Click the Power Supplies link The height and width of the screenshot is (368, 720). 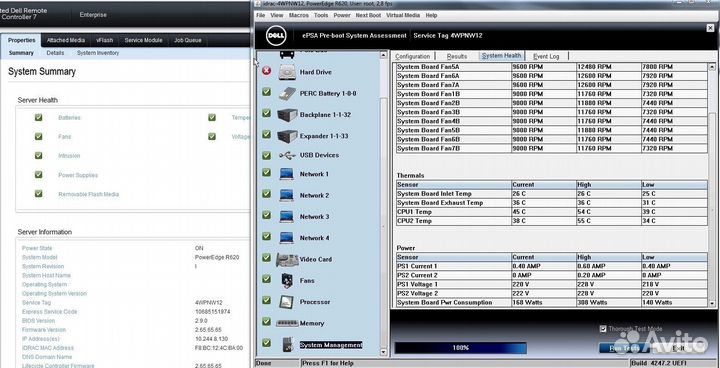point(78,175)
